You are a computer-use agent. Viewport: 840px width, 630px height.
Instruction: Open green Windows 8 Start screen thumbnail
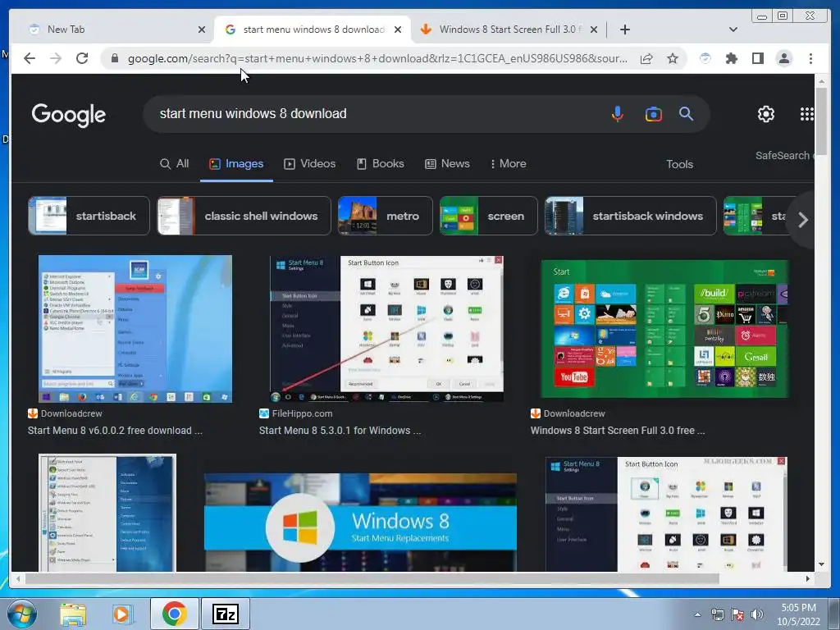[x=664, y=329]
